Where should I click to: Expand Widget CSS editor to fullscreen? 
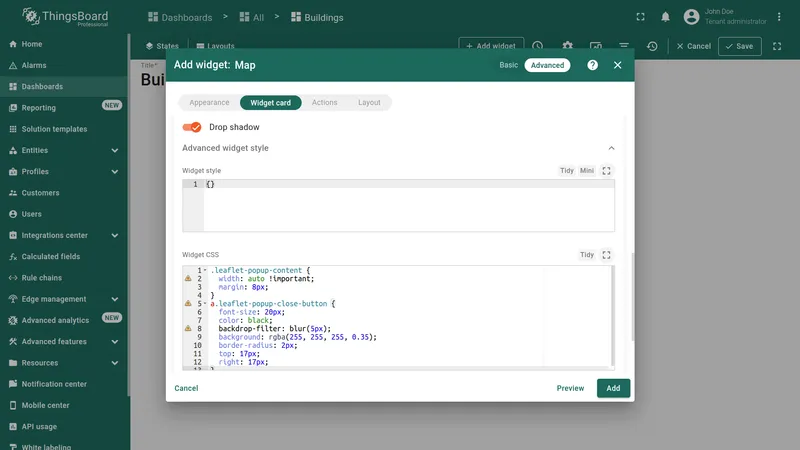[606, 255]
